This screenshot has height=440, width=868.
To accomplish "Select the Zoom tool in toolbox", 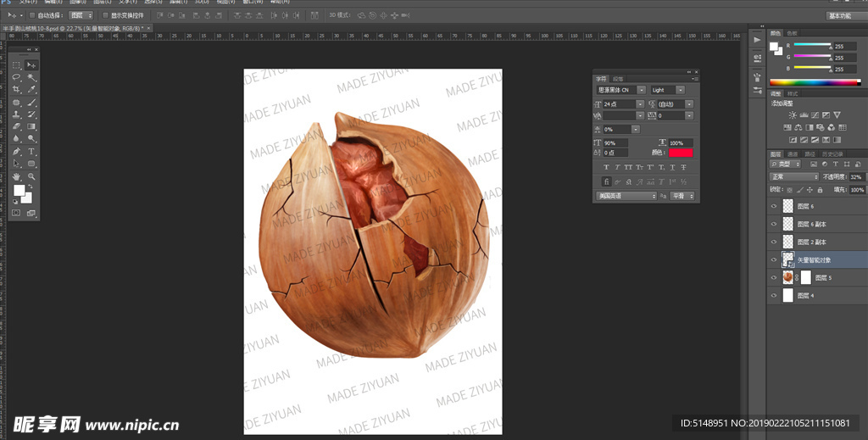I will (x=31, y=175).
